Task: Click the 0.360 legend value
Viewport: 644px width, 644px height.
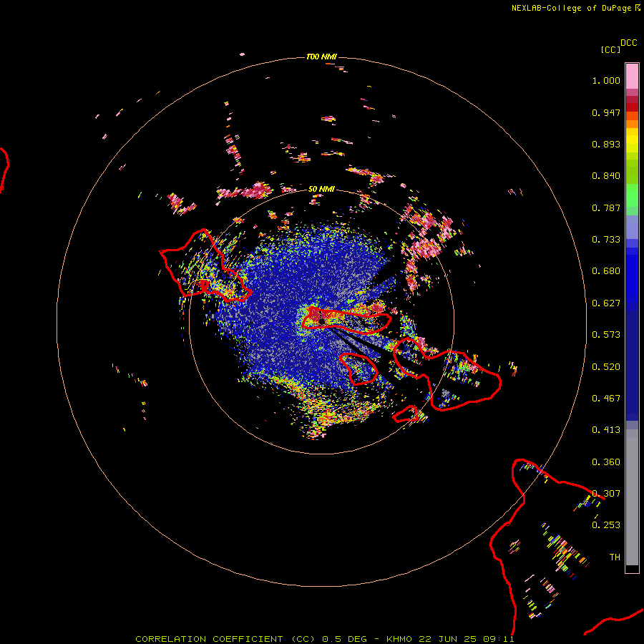Action: coord(606,462)
